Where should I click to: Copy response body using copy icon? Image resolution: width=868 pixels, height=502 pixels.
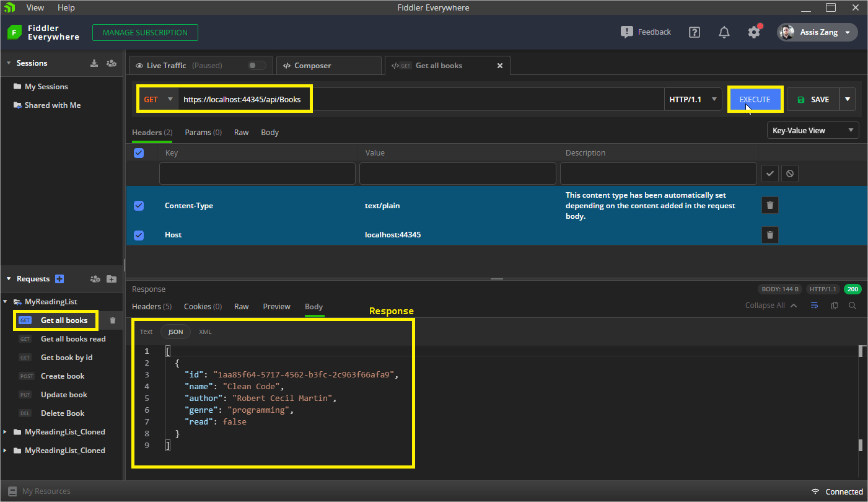[x=834, y=306]
